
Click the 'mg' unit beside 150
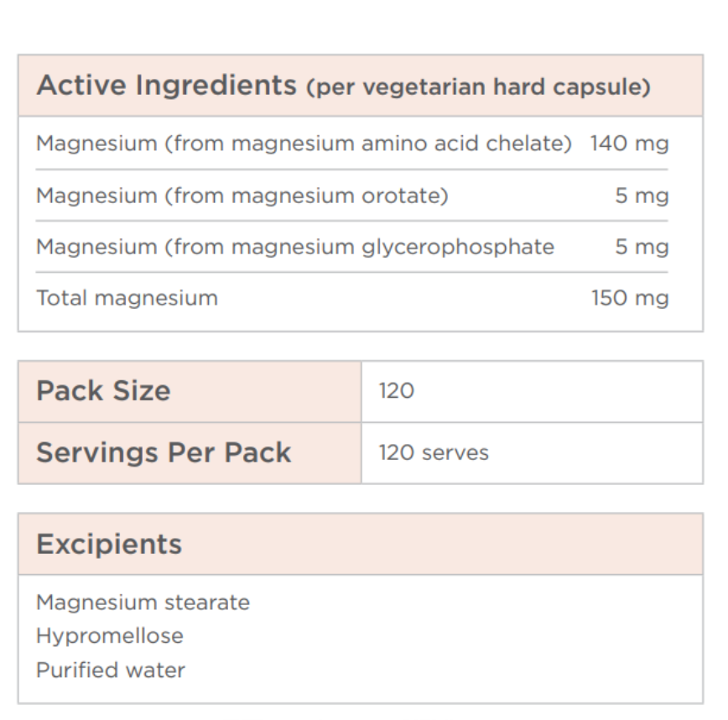point(654,298)
